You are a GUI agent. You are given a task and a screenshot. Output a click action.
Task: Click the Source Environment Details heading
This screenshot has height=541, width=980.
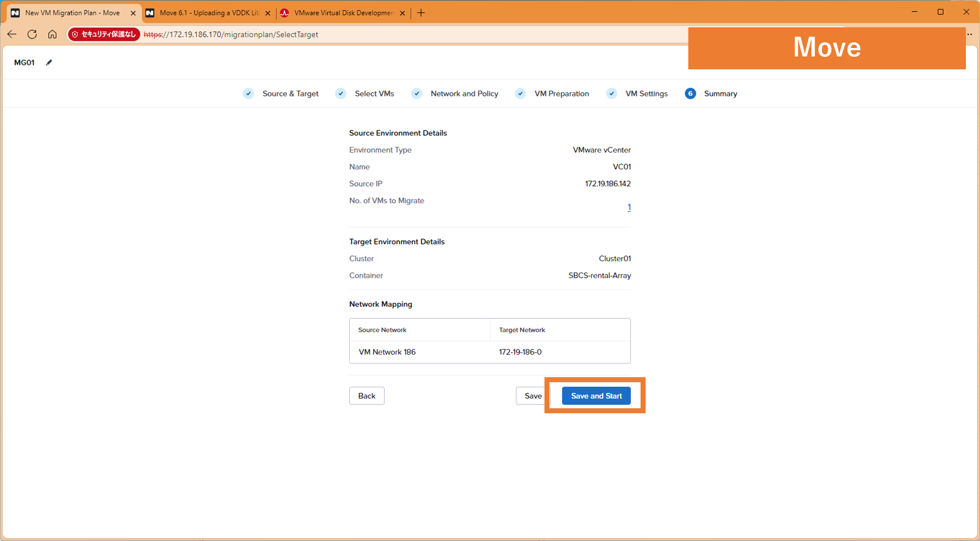point(398,133)
